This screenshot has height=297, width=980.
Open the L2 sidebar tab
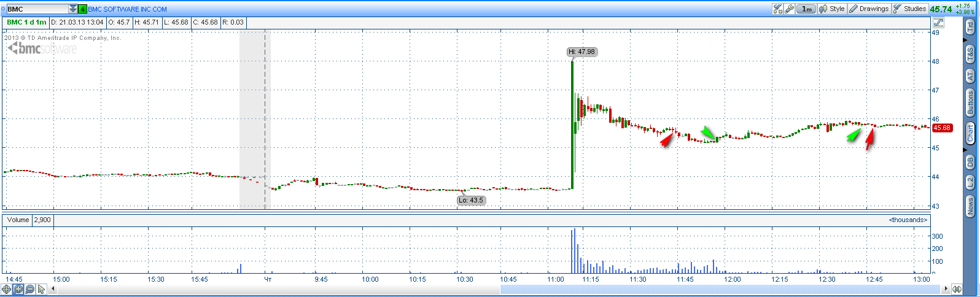pos(970,182)
